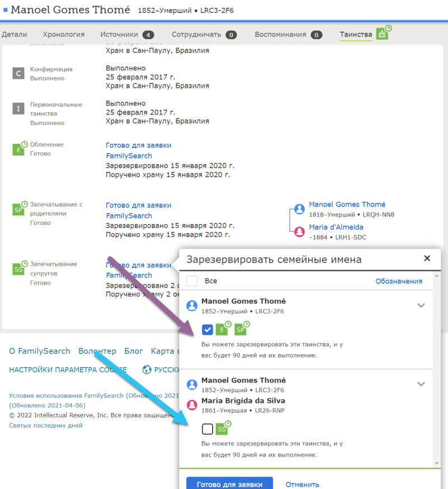This screenshot has width=448, height=489.
Task: Click Готово для заявки link for Облечение
Action: (138, 145)
